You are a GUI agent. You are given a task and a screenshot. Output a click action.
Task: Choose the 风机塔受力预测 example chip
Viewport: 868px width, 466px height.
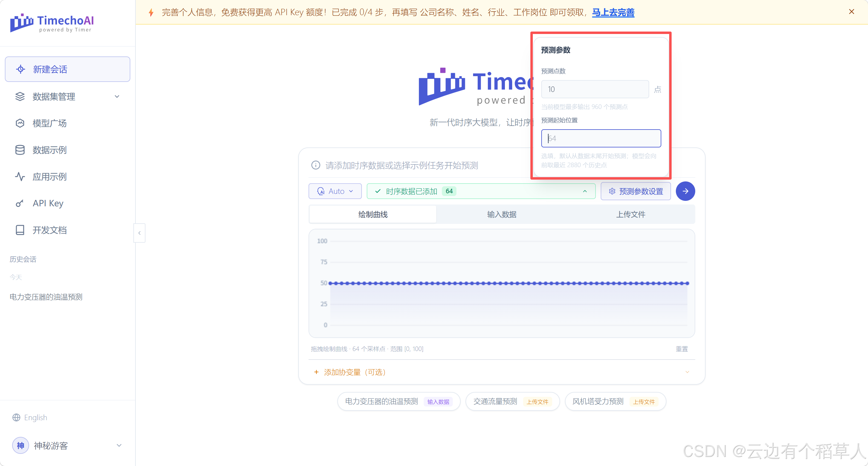pos(615,401)
